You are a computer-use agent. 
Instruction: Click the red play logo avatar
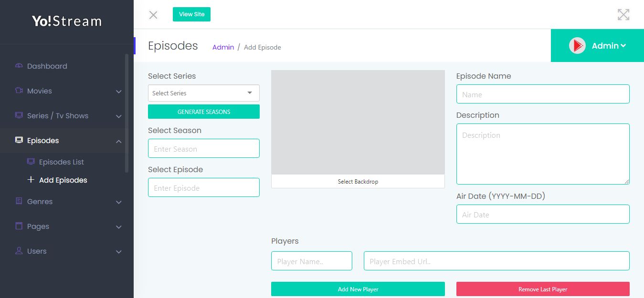[577, 46]
